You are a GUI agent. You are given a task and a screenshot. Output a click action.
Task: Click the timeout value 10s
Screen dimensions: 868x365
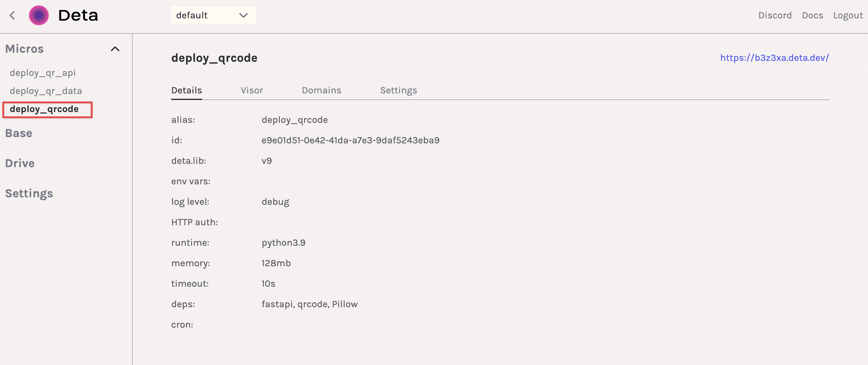(268, 284)
